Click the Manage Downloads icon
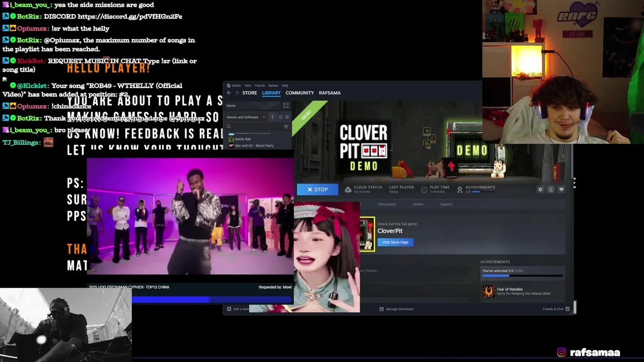The width and height of the screenshot is (644, 362). 381,309
